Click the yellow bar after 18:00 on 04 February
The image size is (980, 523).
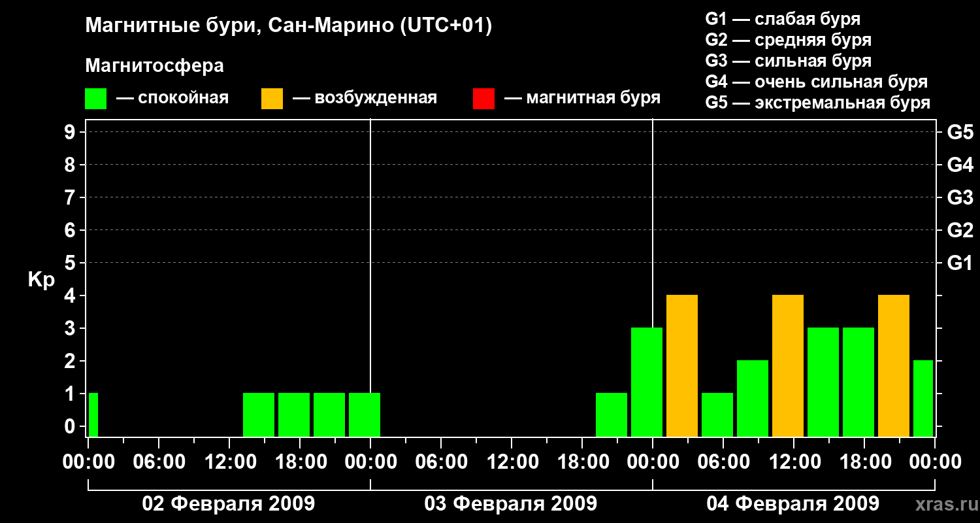click(894, 366)
